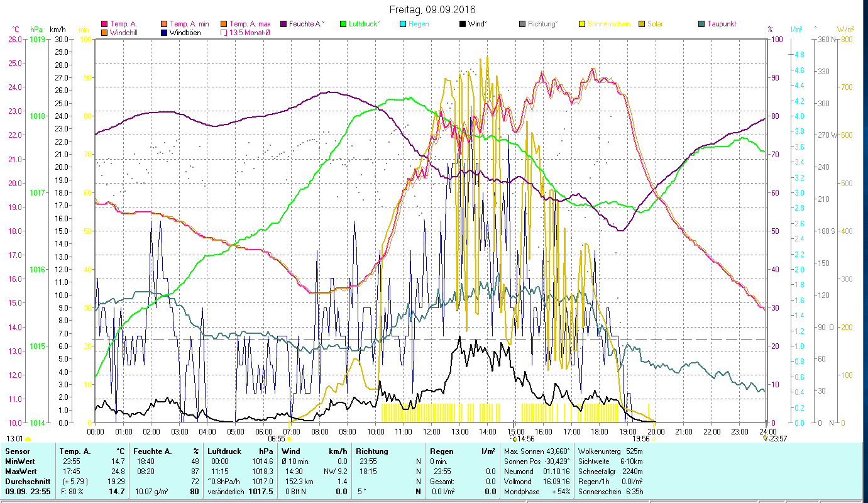Click the 13.5 Monat-Ø legend box

coord(223,32)
